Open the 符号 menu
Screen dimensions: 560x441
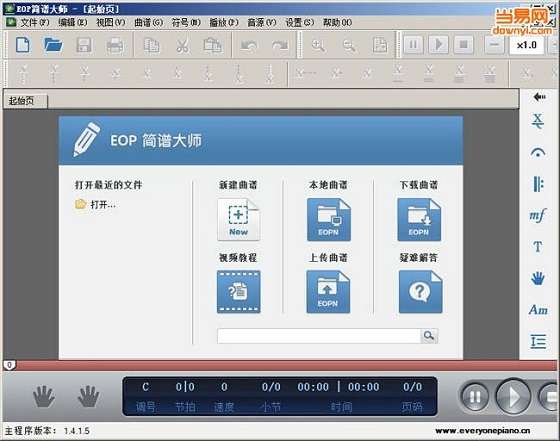pyautogui.click(x=186, y=22)
